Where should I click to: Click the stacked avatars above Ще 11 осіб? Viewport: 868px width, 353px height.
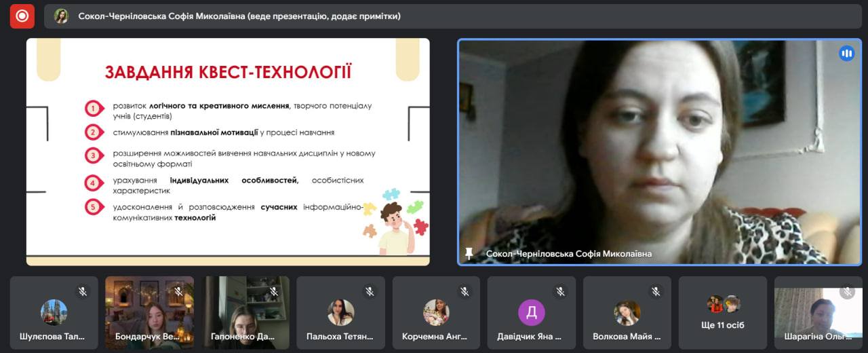[723, 303]
